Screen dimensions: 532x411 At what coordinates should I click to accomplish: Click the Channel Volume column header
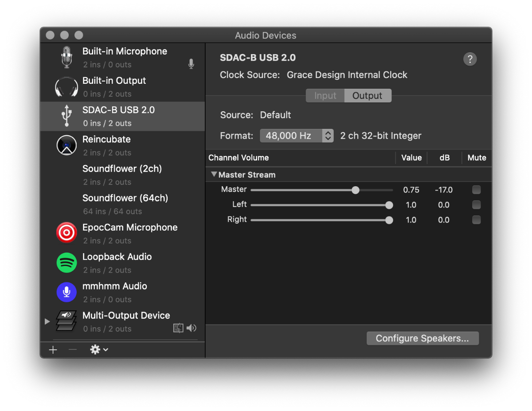tap(239, 158)
